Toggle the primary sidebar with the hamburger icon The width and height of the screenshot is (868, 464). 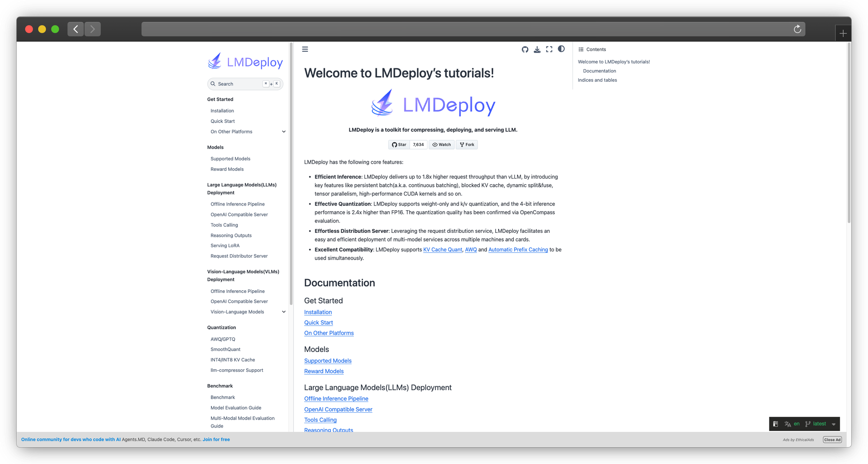pos(305,49)
